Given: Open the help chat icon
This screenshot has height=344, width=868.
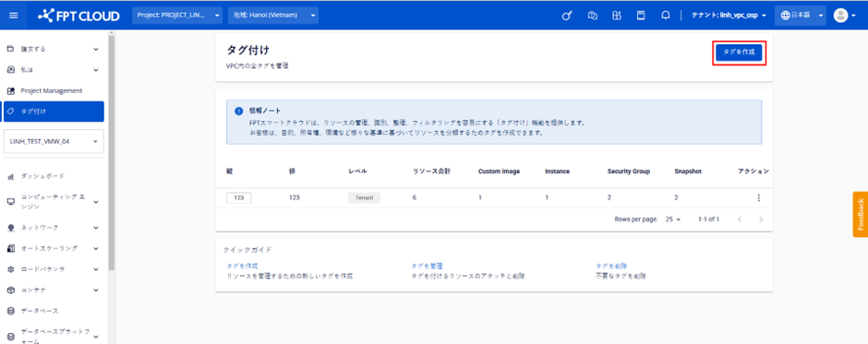Looking at the screenshot, I should [592, 16].
